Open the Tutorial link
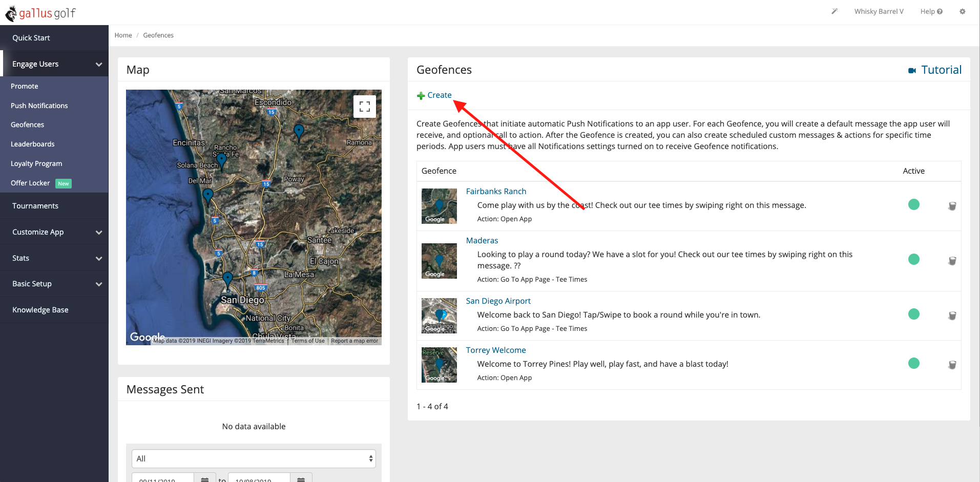Image resolution: width=980 pixels, height=482 pixels. tap(941, 70)
